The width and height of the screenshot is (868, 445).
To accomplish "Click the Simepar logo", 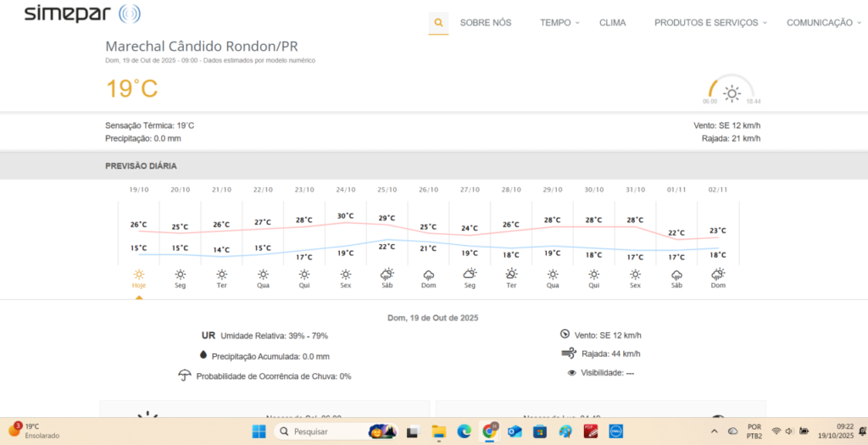I will point(82,14).
